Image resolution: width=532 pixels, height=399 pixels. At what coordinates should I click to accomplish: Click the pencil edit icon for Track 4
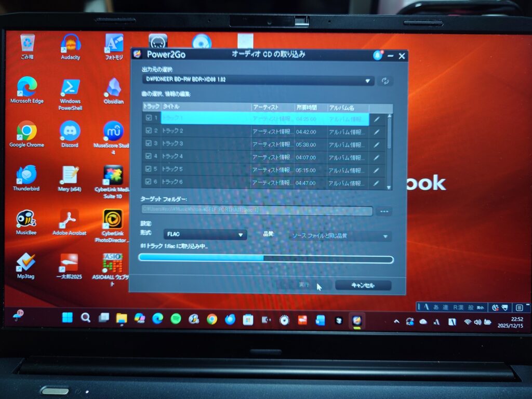[x=377, y=157]
